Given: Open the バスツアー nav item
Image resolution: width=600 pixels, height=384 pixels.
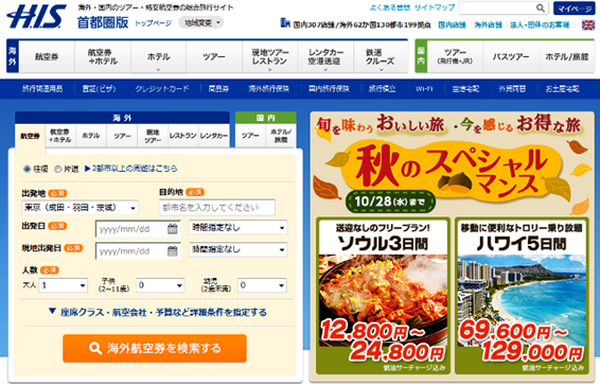Looking at the screenshot, I should point(511,57).
